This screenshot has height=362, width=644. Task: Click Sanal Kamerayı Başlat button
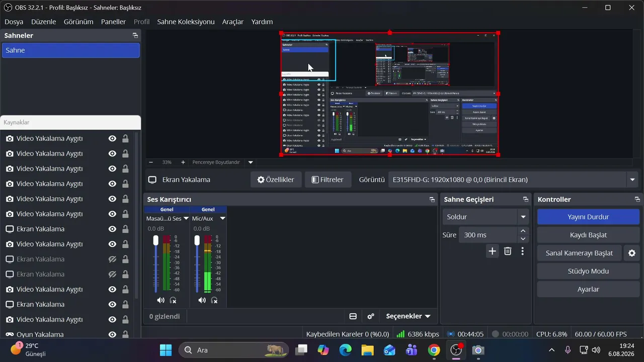[579, 253]
